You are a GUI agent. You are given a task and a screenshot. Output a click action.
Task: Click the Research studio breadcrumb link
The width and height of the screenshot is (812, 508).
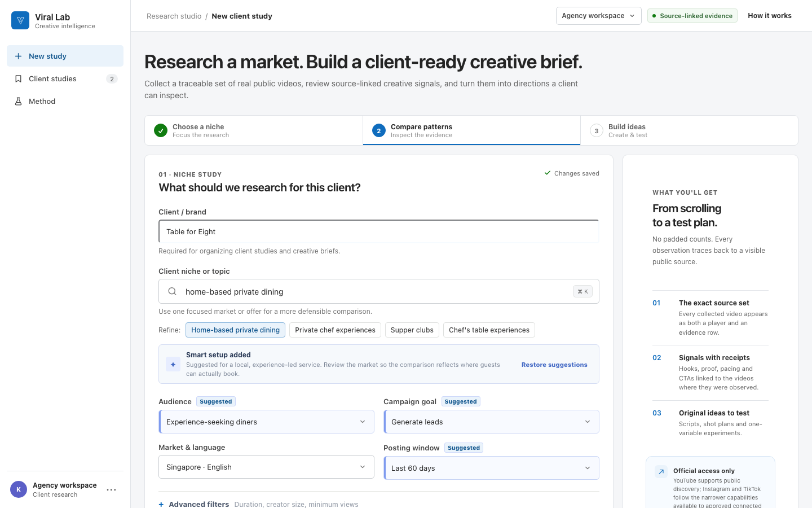tap(174, 16)
